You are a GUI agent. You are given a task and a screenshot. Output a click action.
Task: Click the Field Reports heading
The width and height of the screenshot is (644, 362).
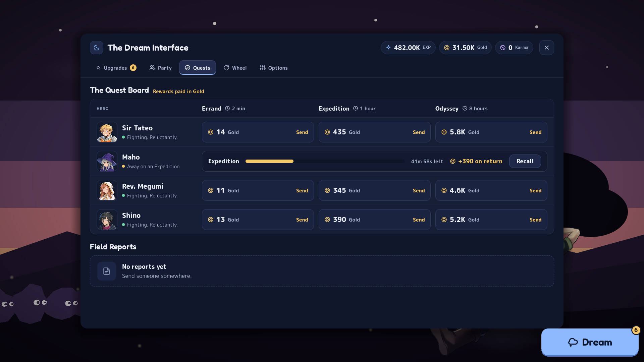pyautogui.click(x=113, y=247)
